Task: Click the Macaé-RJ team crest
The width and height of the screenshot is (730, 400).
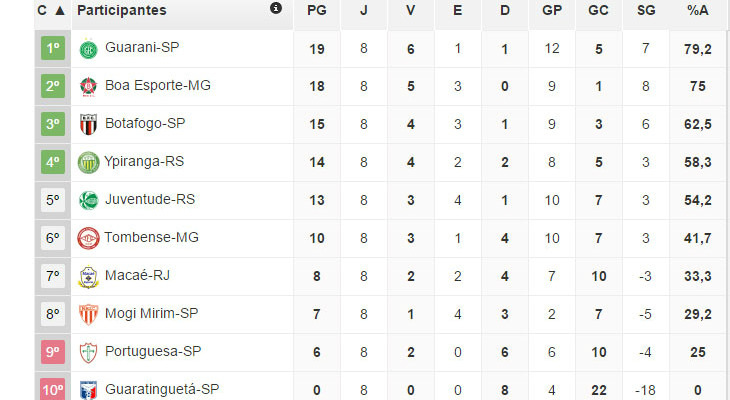Action: click(x=89, y=276)
